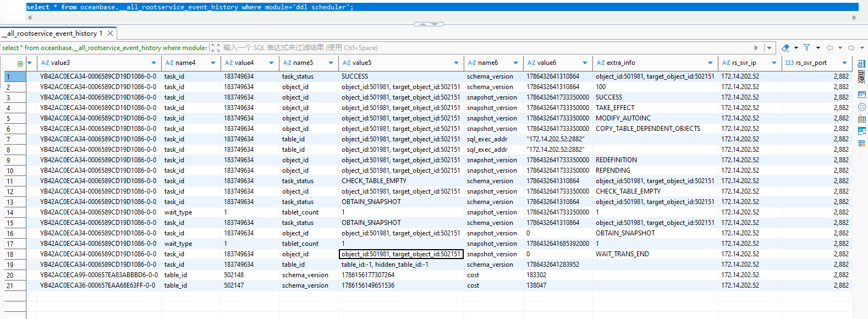Click the green circle icon in grid corner
868x319 pixels.
[20, 63]
